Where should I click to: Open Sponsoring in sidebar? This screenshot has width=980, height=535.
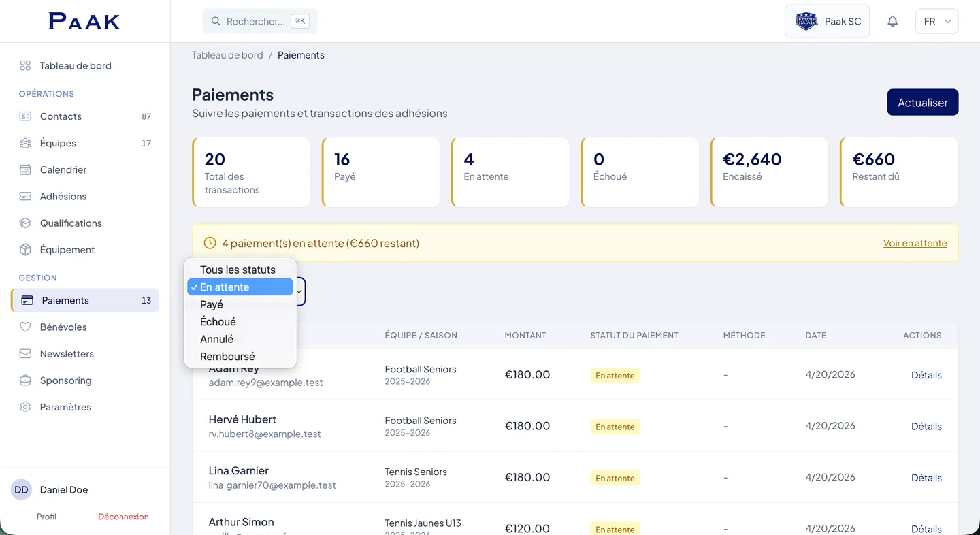click(x=85, y=380)
